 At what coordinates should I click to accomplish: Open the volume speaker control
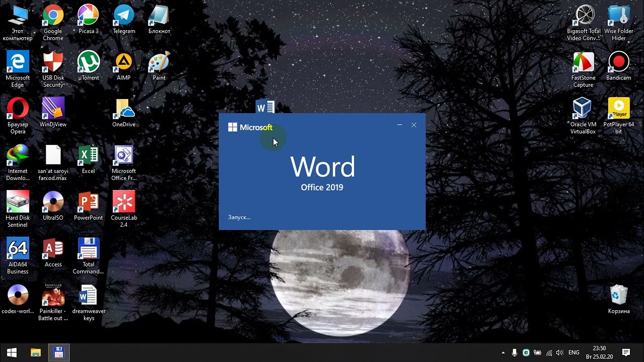[x=559, y=353]
